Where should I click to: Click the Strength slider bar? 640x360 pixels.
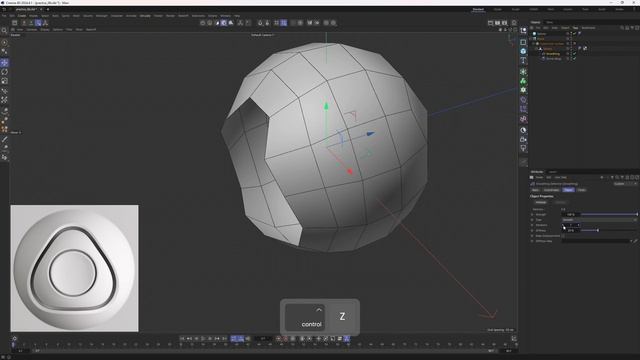coord(609,214)
